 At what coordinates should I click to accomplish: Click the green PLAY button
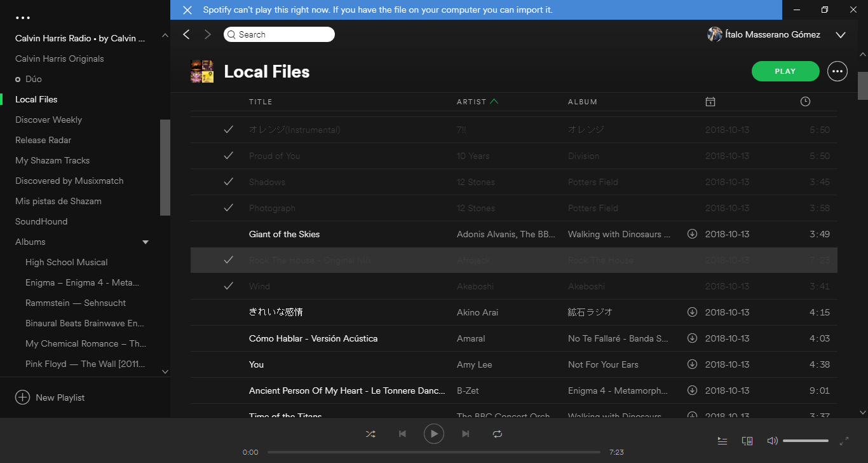pos(785,71)
